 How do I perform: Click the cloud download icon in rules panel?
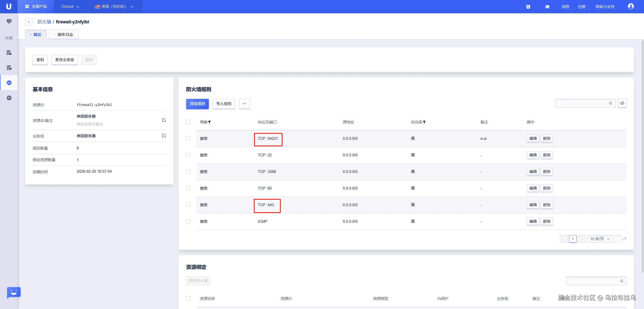(x=622, y=103)
